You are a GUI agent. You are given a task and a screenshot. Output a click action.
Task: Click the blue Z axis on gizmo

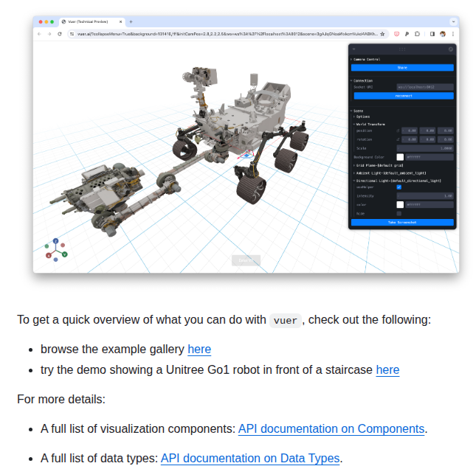click(55, 241)
